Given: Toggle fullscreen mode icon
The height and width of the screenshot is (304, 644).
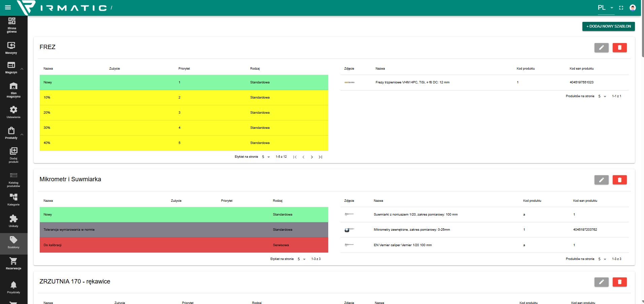Looking at the screenshot, I should [x=621, y=8].
